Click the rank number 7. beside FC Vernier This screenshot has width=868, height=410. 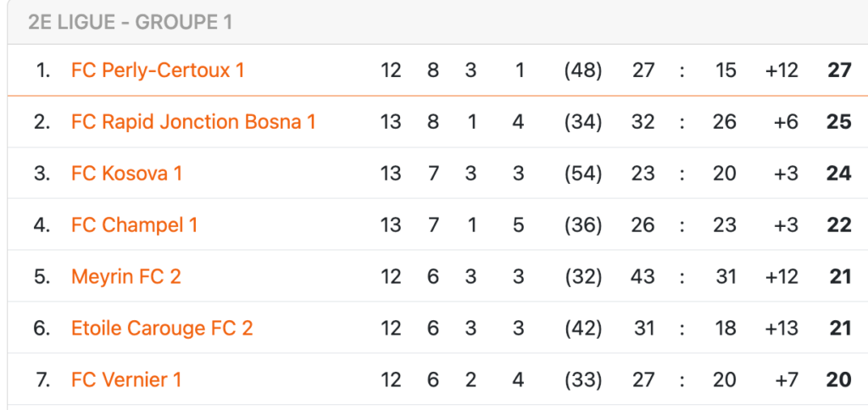(42, 380)
